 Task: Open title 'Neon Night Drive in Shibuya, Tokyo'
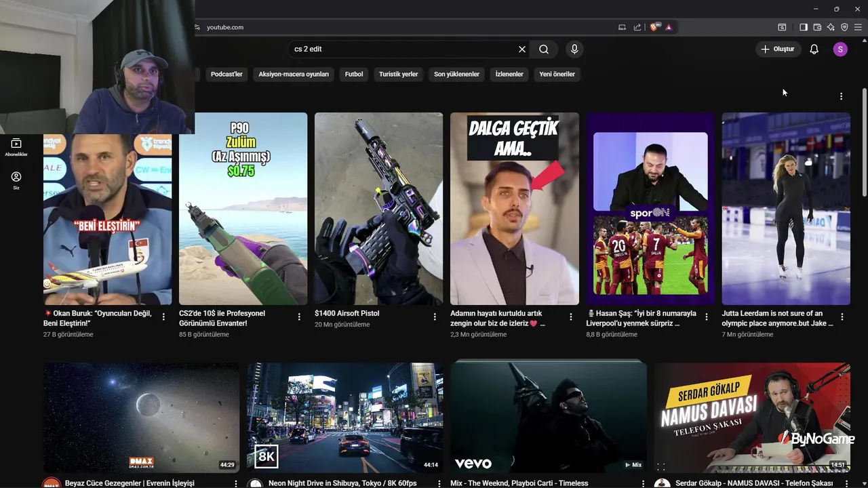(342, 483)
